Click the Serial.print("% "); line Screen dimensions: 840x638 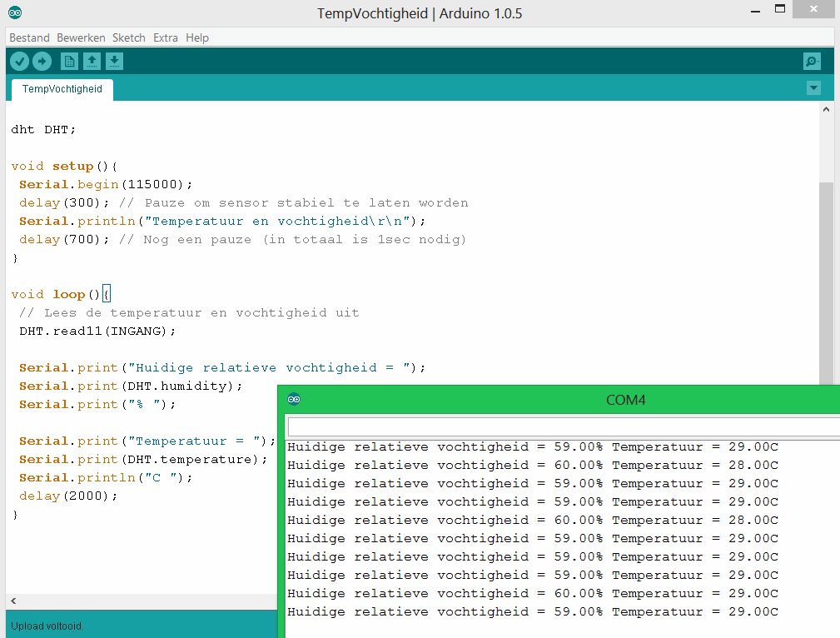97,404
